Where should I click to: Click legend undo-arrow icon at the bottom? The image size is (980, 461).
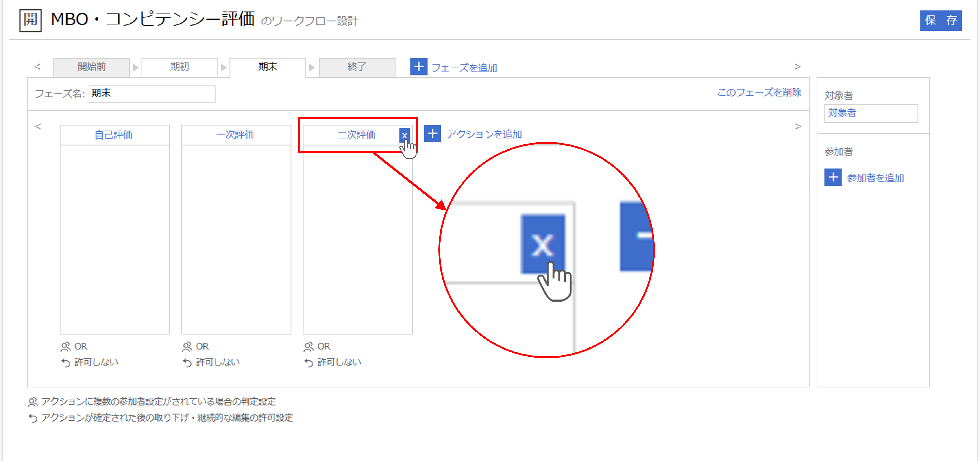pyautogui.click(x=33, y=418)
